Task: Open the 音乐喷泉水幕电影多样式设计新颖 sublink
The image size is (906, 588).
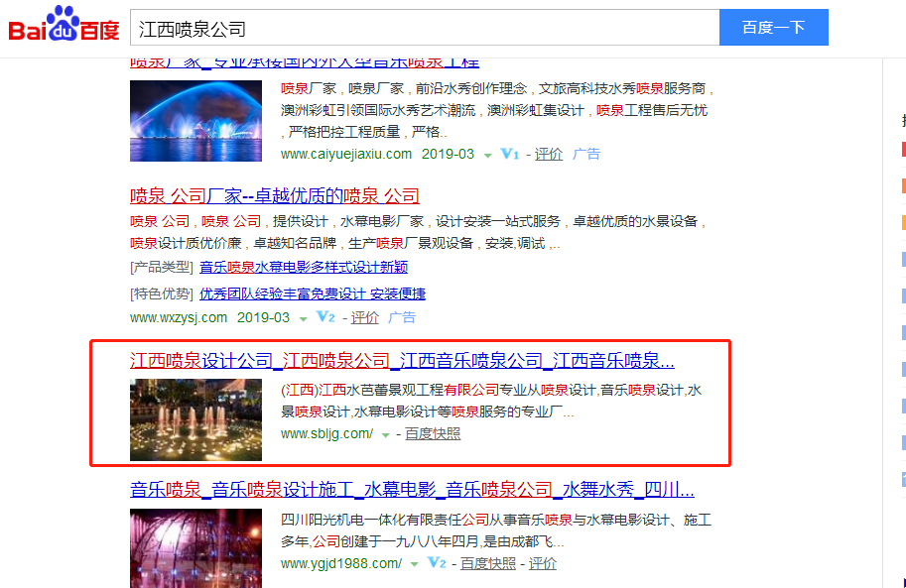Action: click(x=304, y=267)
